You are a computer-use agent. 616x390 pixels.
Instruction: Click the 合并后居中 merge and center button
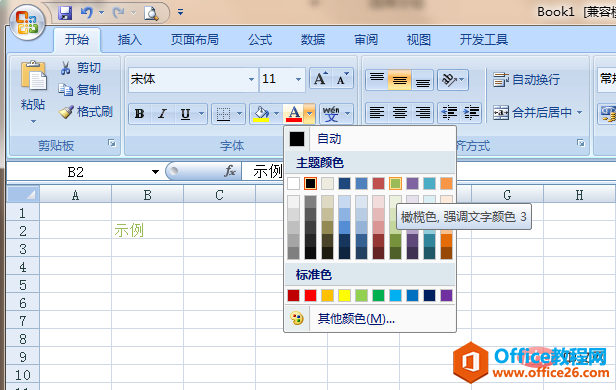coord(532,113)
